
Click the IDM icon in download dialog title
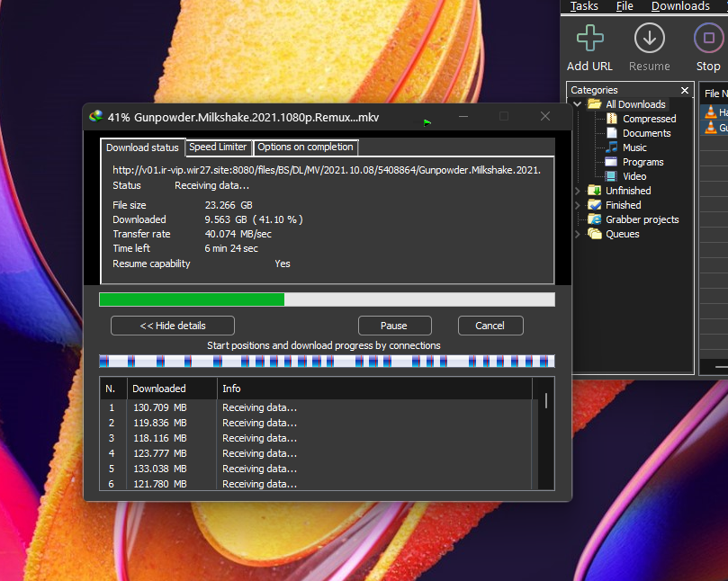pyautogui.click(x=96, y=117)
